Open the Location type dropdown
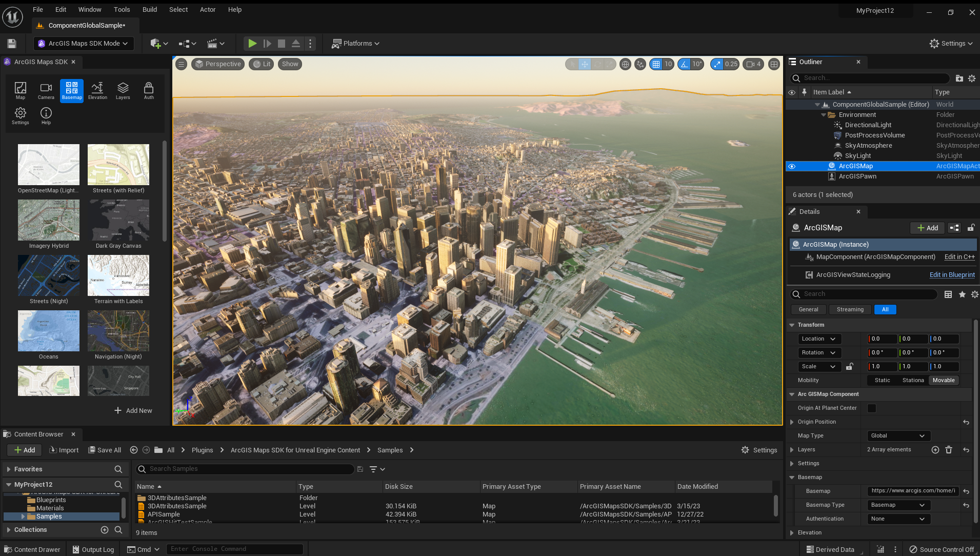The image size is (980, 556). (x=819, y=339)
